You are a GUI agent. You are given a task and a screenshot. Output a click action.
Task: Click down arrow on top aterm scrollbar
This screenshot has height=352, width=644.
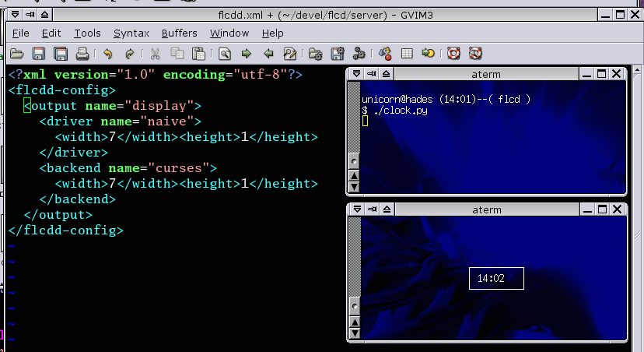coord(354,187)
